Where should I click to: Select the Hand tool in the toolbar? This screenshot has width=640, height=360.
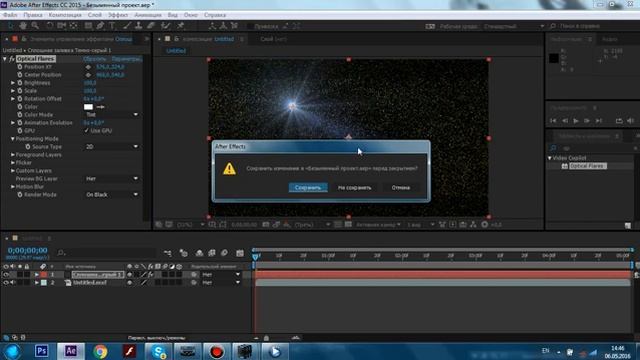[23, 26]
